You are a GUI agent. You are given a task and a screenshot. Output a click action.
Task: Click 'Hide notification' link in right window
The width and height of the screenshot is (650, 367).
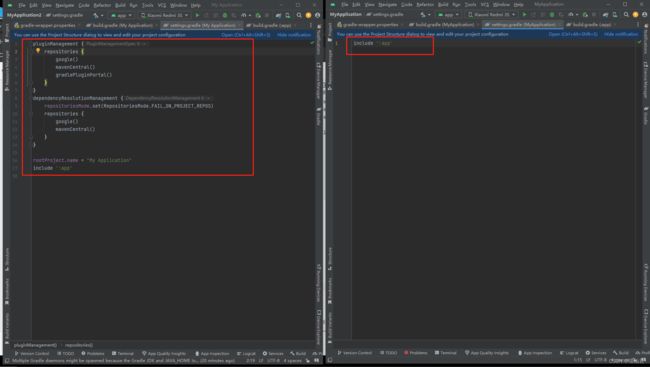coord(621,34)
